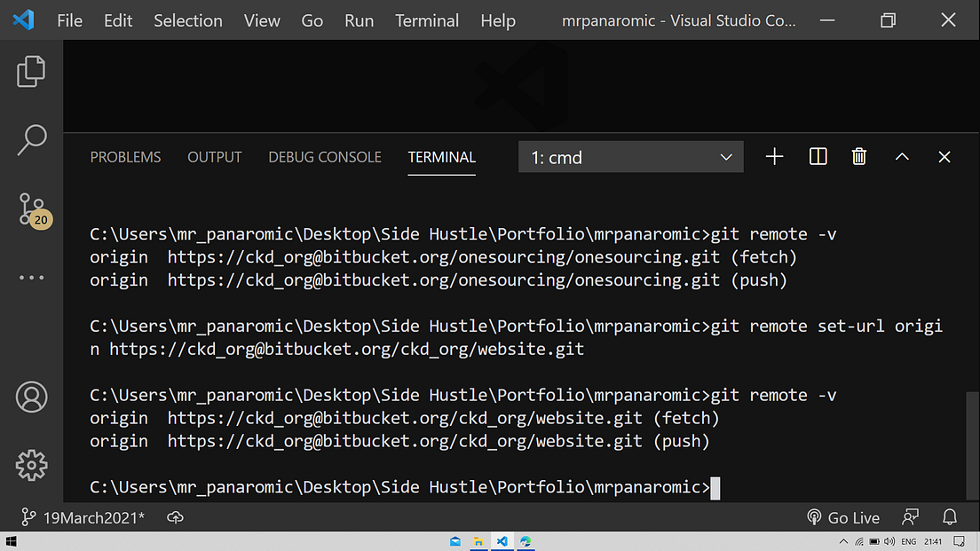Expand the activity bar more actions menu
The height and width of the screenshot is (551, 980).
(31, 277)
